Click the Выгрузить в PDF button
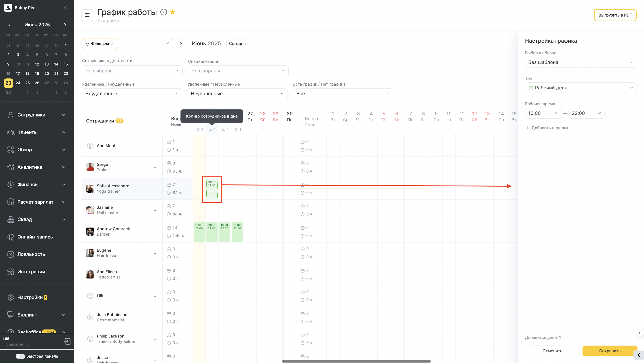Viewport: 644px width, 363px height. (x=615, y=15)
